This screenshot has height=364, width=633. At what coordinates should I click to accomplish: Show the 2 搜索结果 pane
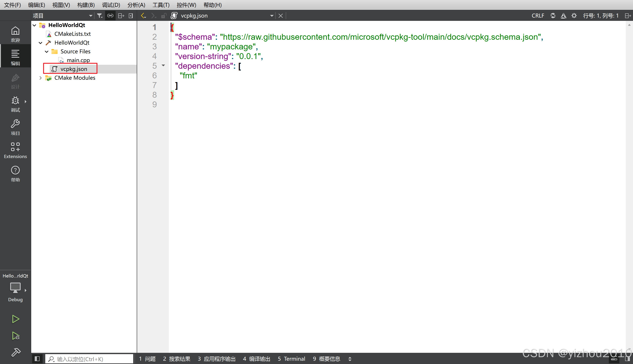click(176, 359)
